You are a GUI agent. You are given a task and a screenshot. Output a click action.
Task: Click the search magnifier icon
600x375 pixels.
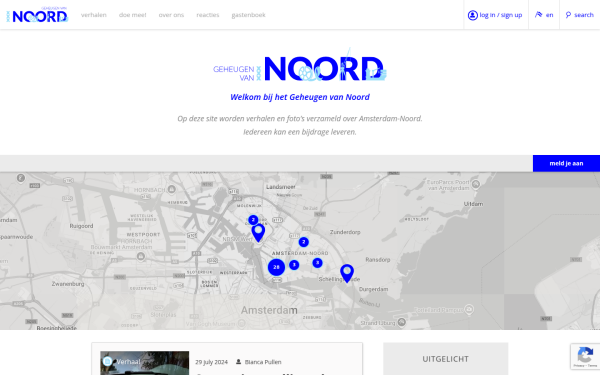coord(568,15)
